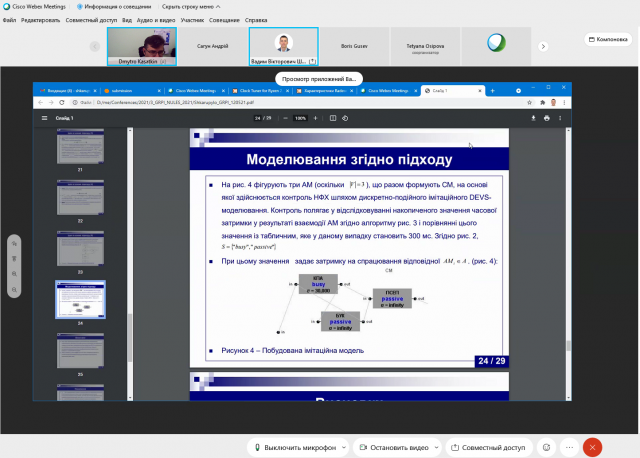Click PDF page number field
640x458 pixels.
(x=258, y=118)
